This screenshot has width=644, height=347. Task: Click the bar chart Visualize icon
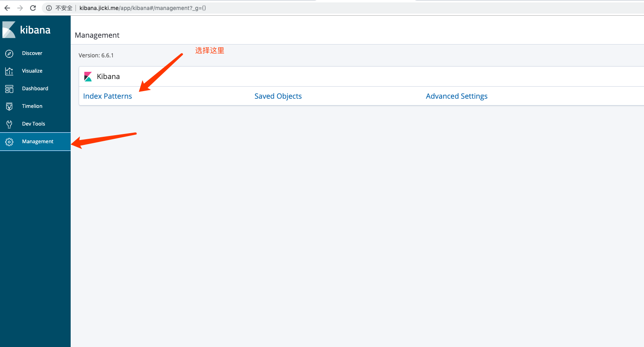click(9, 71)
